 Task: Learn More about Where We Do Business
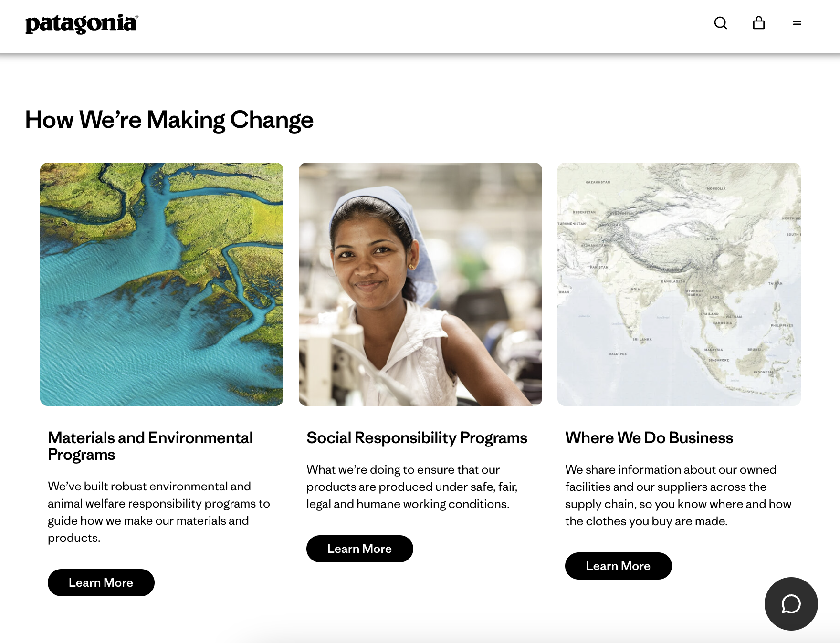click(618, 566)
